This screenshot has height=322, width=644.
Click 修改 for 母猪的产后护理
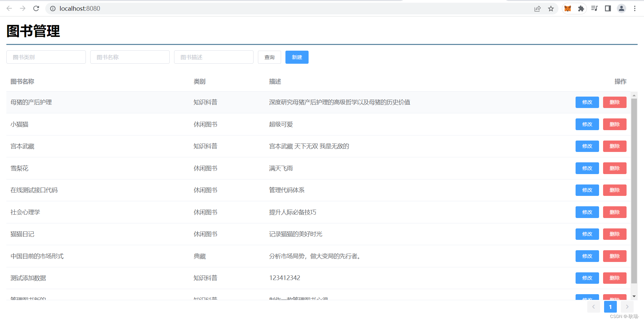[587, 102]
